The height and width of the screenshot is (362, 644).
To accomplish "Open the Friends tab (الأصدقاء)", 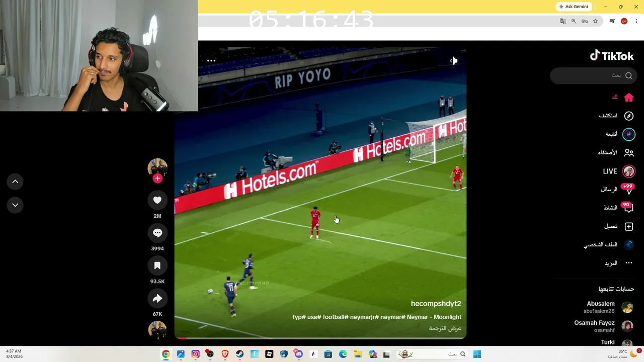I will pos(616,153).
